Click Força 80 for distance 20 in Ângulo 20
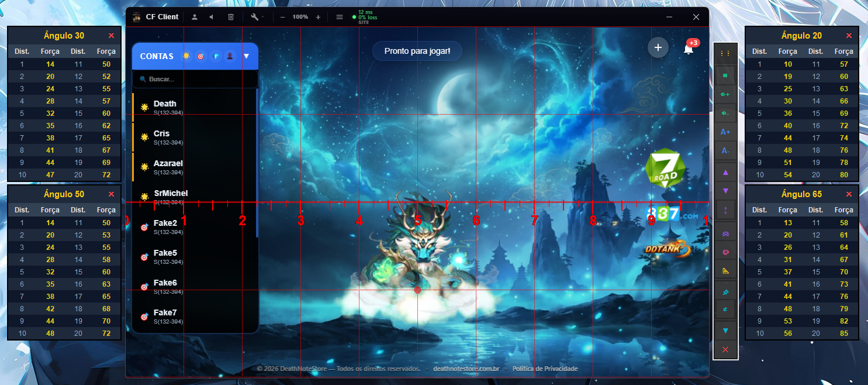 tap(844, 175)
